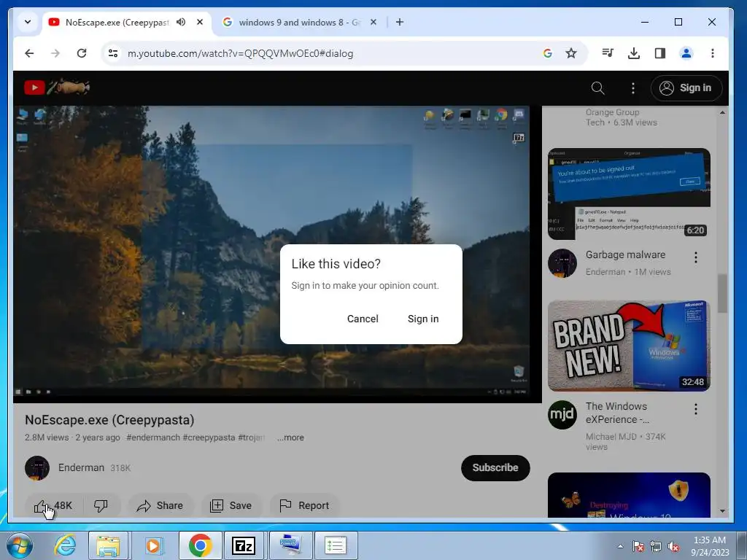This screenshot has width=747, height=560.
Task: Click the mjd channel avatar
Action: pos(562,415)
